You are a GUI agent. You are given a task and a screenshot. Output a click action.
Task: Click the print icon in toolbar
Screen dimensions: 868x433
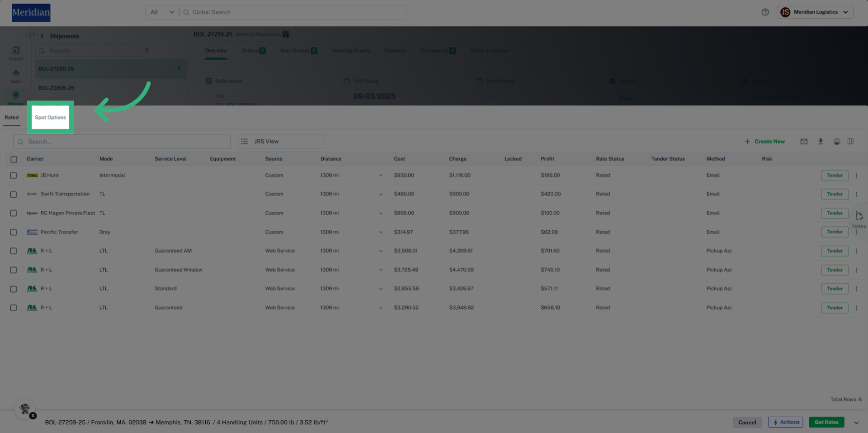click(x=837, y=142)
